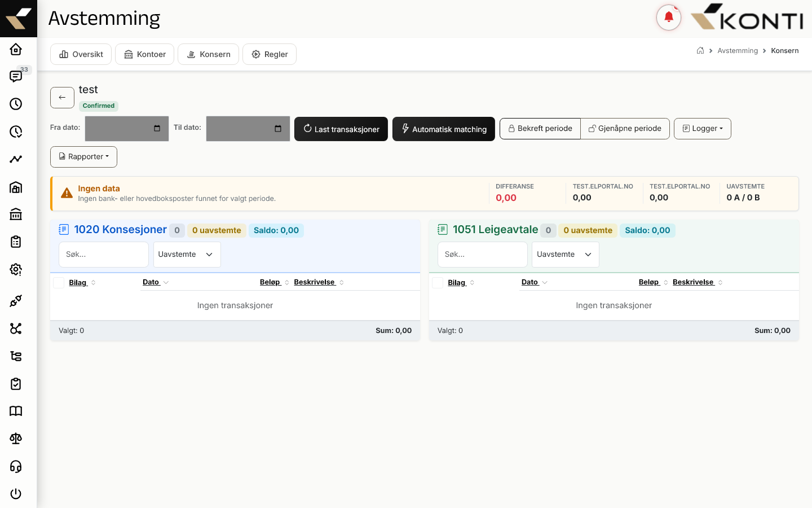The width and height of the screenshot is (812, 508).
Task: Click the power logout sidebar icon
Action: [x=16, y=494]
